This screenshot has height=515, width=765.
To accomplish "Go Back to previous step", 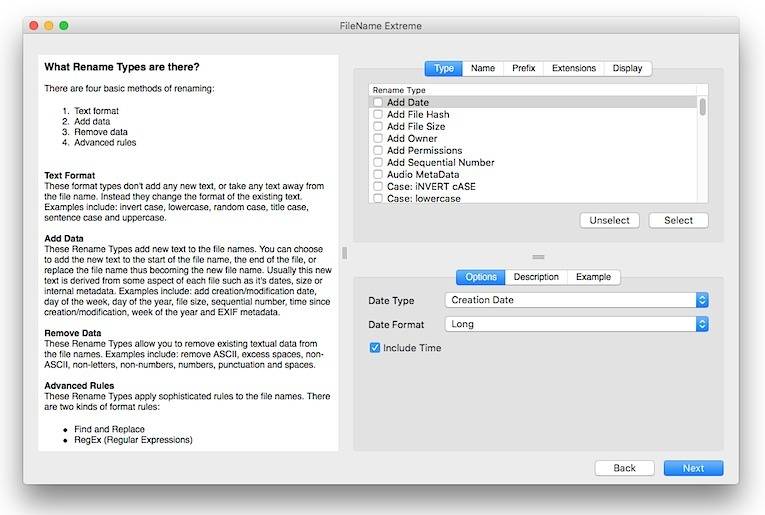I will point(624,468).
